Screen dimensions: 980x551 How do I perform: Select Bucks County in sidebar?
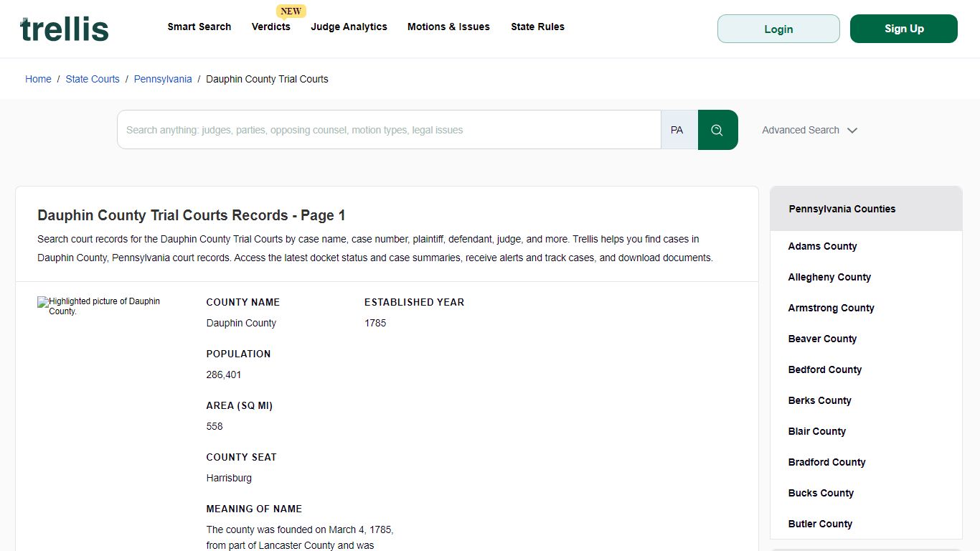821,493
